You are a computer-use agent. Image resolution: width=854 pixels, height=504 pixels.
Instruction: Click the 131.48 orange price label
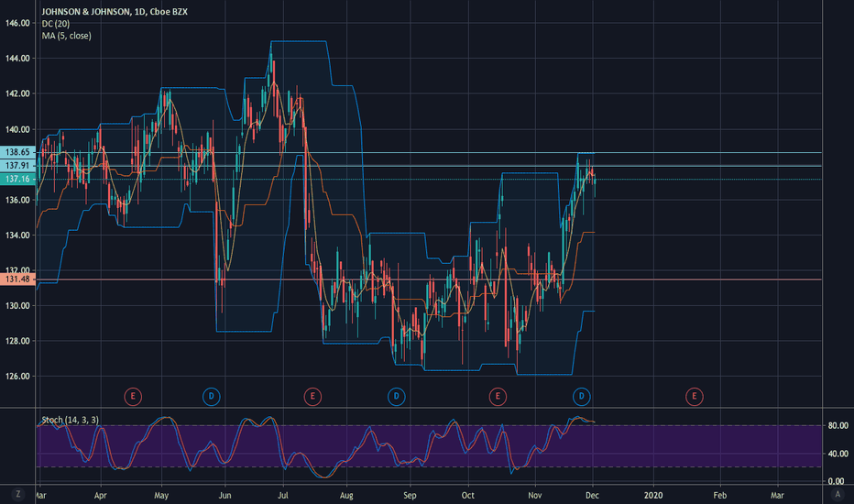[17, 279]
